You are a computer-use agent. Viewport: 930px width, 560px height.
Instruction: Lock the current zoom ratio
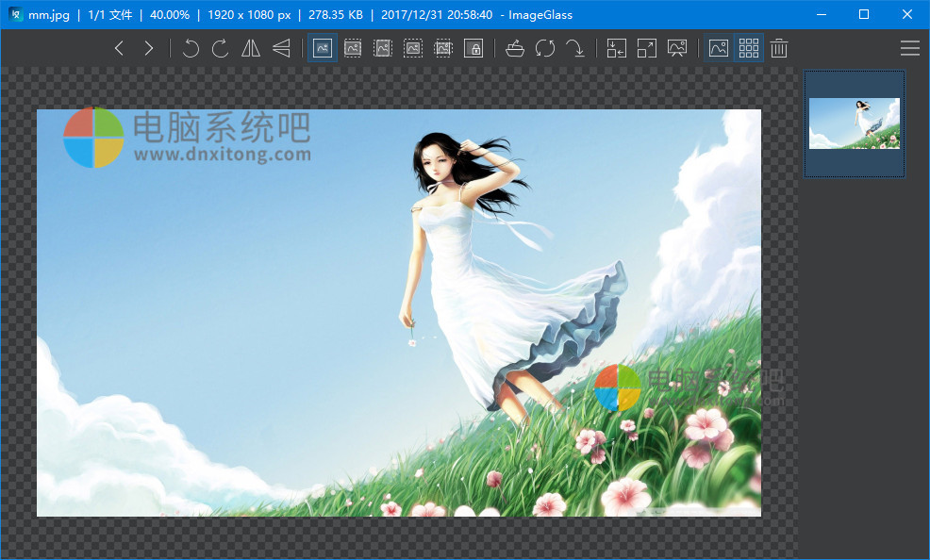473,47
